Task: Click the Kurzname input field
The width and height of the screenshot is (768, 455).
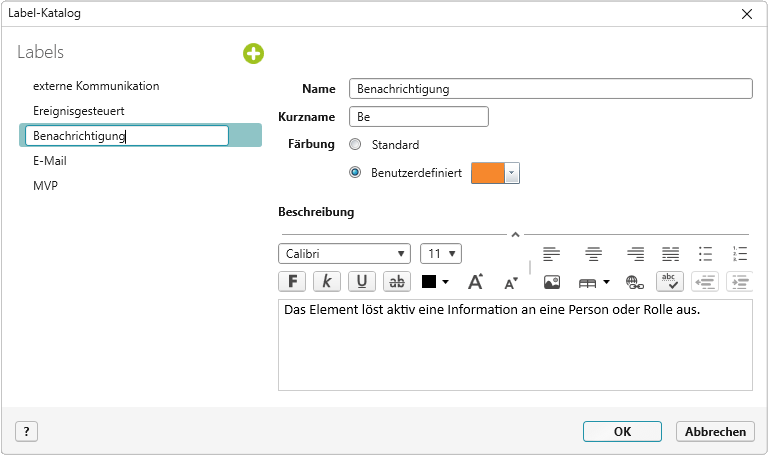Action: [x=419, y=117]
